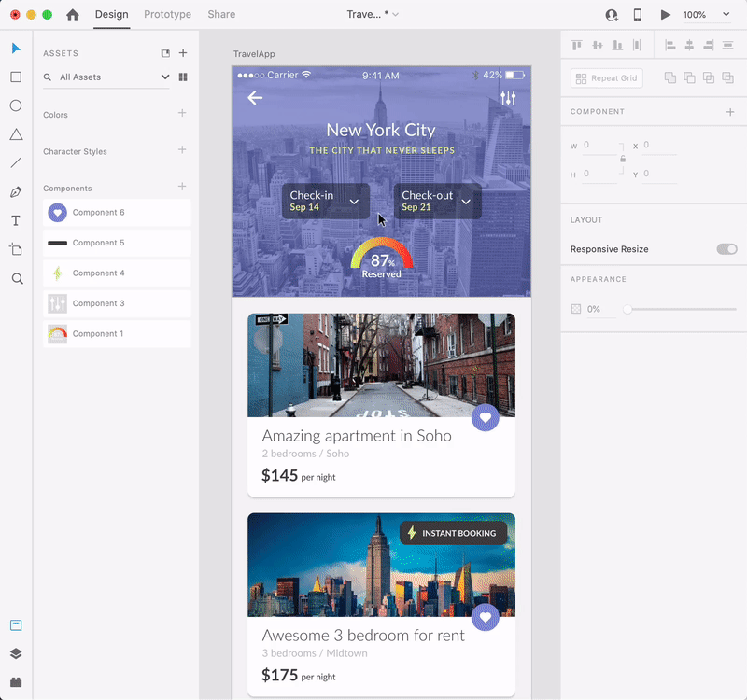
Task: Open the Plugins panel icon
Action: click(x=16, y=681)
